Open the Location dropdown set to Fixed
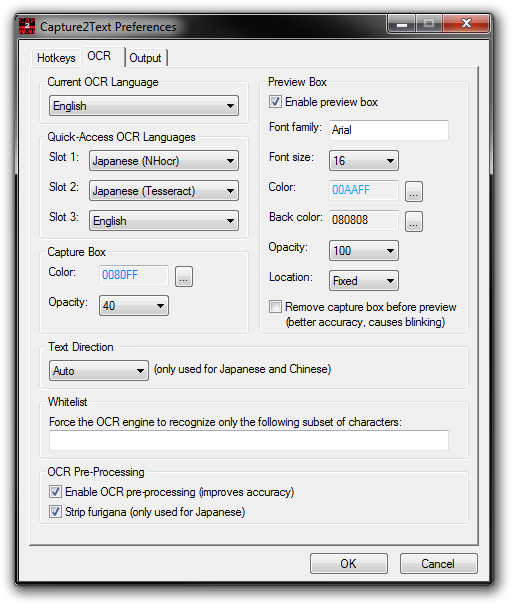The width and height of the screenshot is (514, 608). pyautogui.click(x=364, y=281)
